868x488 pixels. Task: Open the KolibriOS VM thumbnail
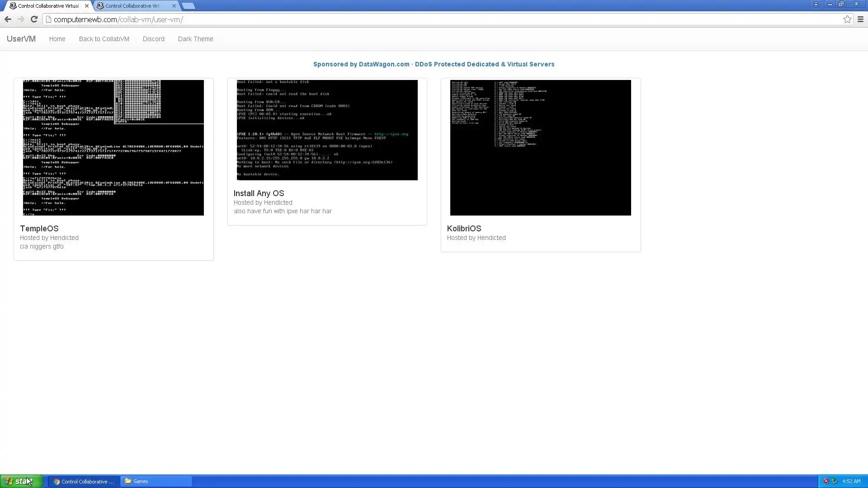[x=540, y=147]
